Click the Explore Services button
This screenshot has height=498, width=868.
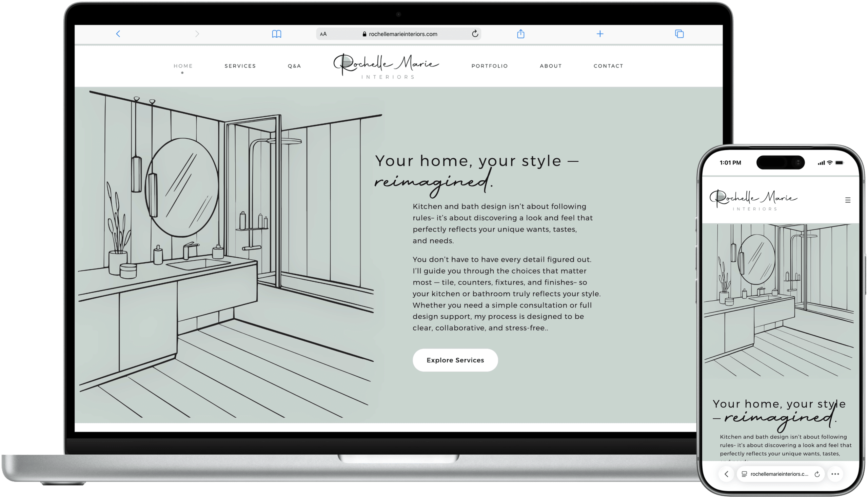(455, 360)
